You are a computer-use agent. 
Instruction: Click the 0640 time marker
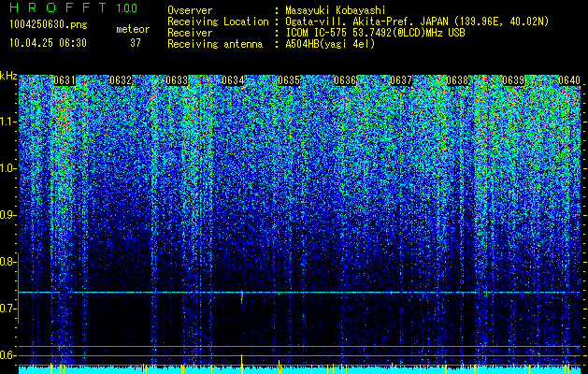coord(569,80)
